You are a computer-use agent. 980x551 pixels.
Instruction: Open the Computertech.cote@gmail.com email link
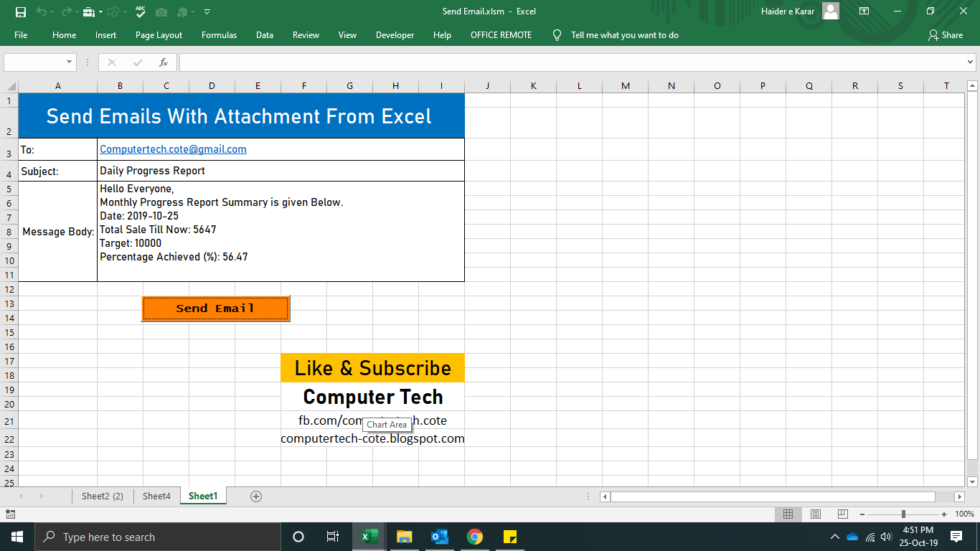(x=174, y=149)
